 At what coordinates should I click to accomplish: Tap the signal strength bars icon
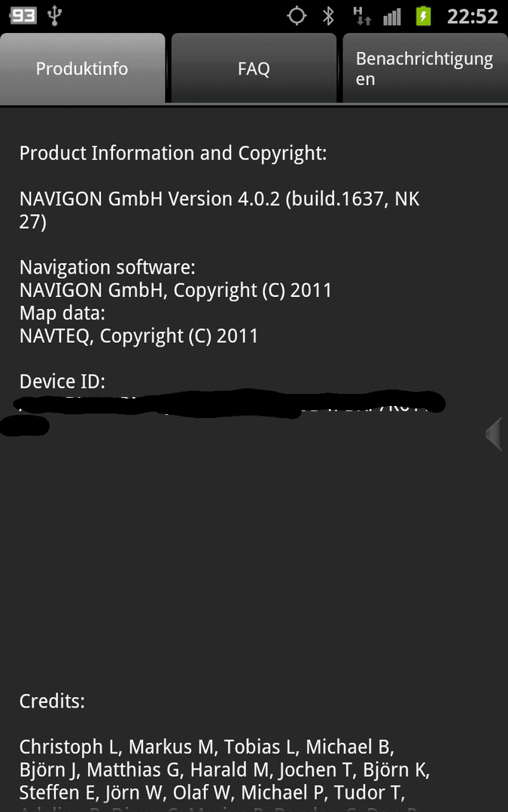tap(392, 17)
